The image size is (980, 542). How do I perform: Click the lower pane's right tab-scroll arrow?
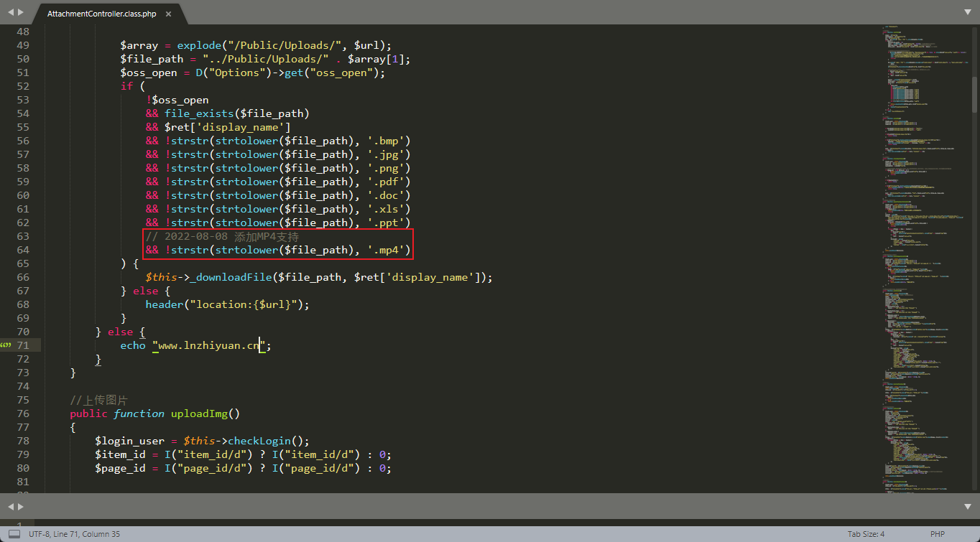click(x=21, y=506)
